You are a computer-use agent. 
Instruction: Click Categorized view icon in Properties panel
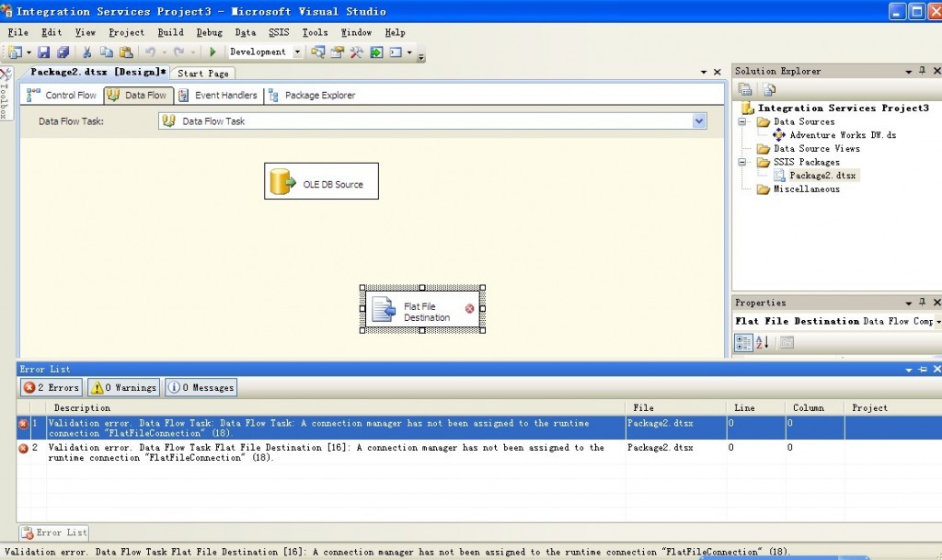point(743,343)
